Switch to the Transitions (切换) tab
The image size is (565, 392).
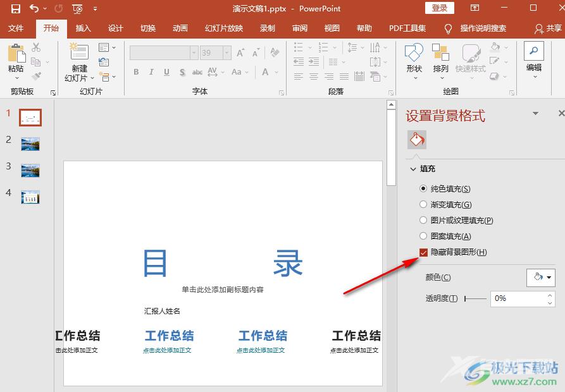(148, 28)
